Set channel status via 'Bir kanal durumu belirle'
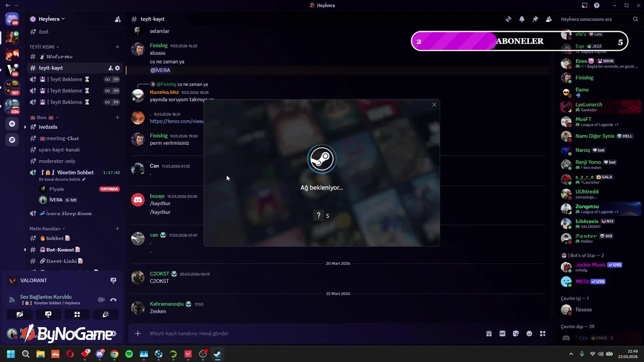644x362 pixels. click(62, 179)
